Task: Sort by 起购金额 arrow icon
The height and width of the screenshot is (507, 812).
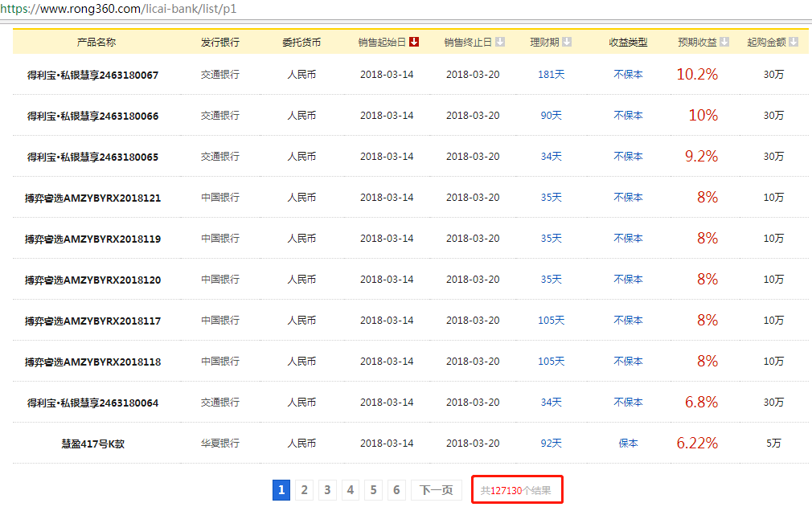Action: click(794, 42)
